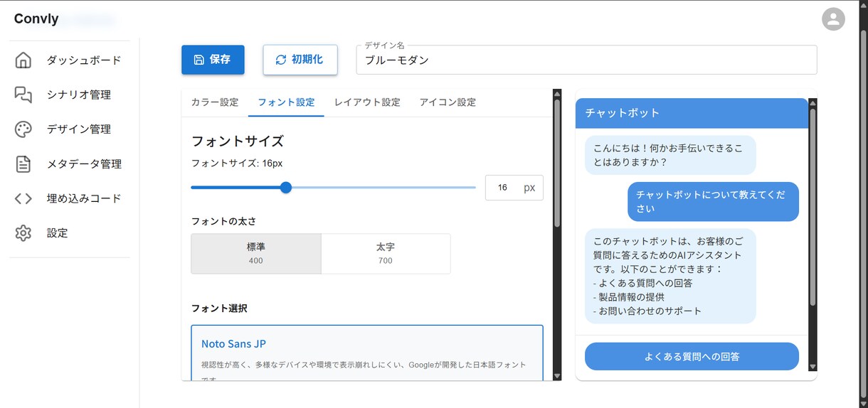Switch to the カラー設定 tab
Image resolution: width=868 pixels, height=408 pixels.
[x=215, y=102]
